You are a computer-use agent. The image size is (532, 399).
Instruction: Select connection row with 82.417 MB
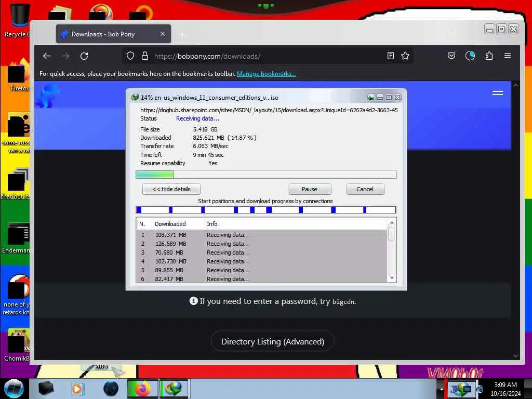[261, 278]
